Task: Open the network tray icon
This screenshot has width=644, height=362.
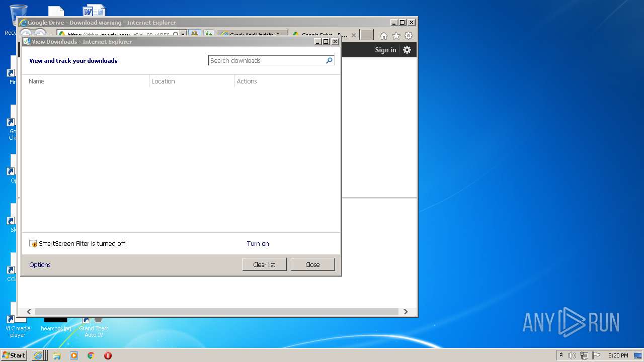Action: tap(584, 355)
